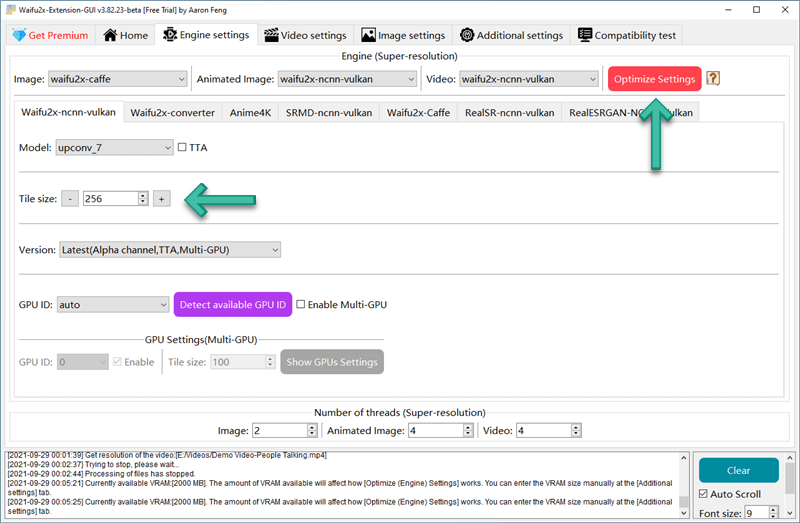800x523 pixels.
Task: Go to the Image settings tab
Action: click(x=403, y=35)
